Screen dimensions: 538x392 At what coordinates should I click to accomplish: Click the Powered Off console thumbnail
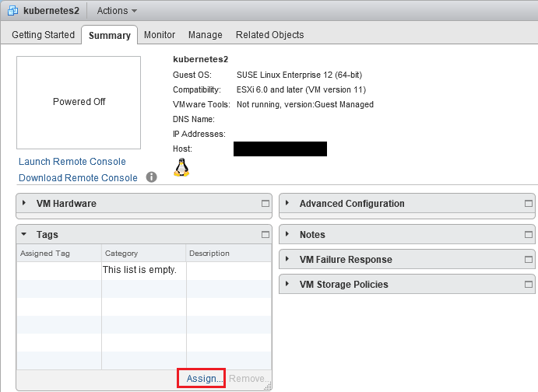79,103
